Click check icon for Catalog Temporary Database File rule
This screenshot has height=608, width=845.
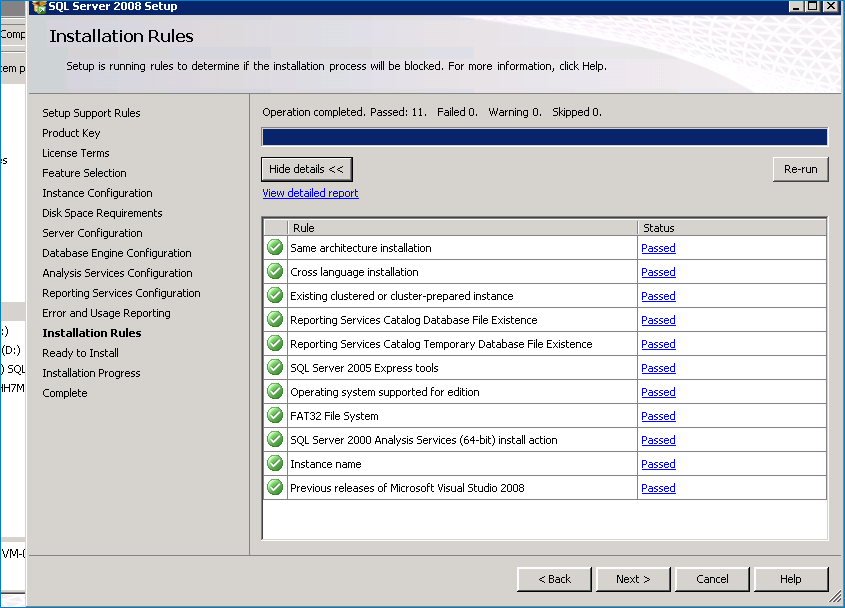tap(275, 343)
